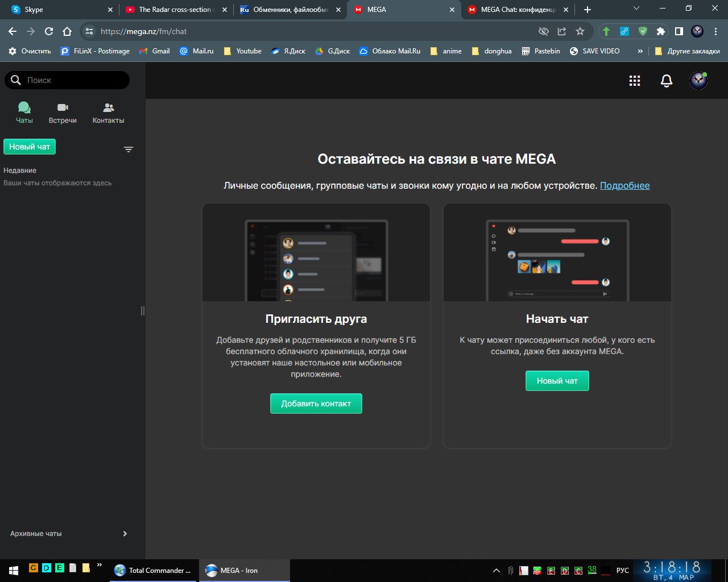Click the green 38 tray indicator
Image resolution: width=728 pixels, height=582 pixels.
[592, 569]
